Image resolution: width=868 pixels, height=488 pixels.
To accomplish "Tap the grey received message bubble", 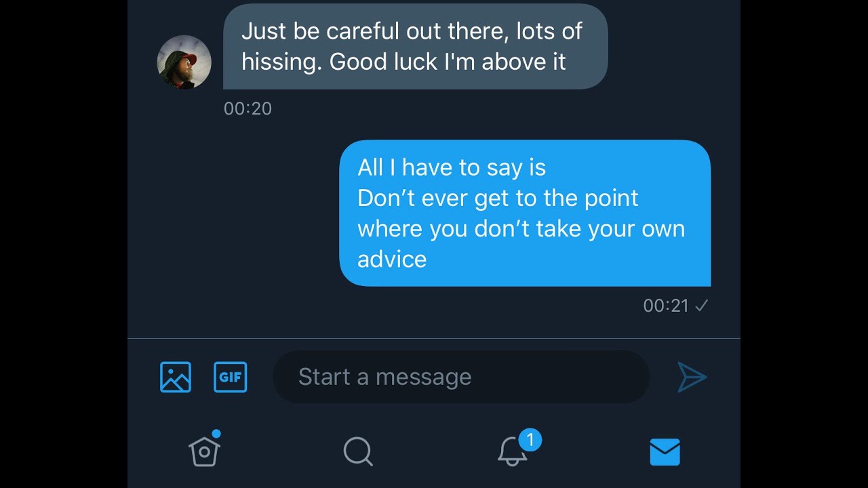I will [x=415, y=46].
